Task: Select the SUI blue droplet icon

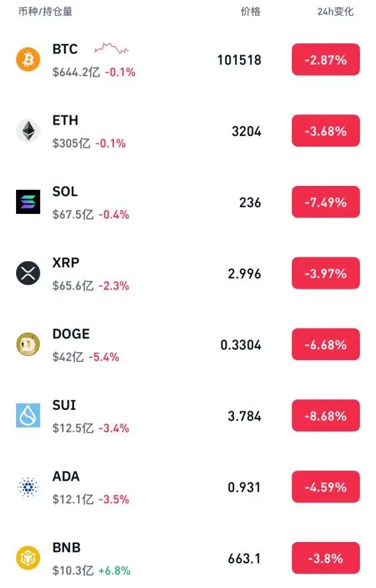Action: pos(28,415)
